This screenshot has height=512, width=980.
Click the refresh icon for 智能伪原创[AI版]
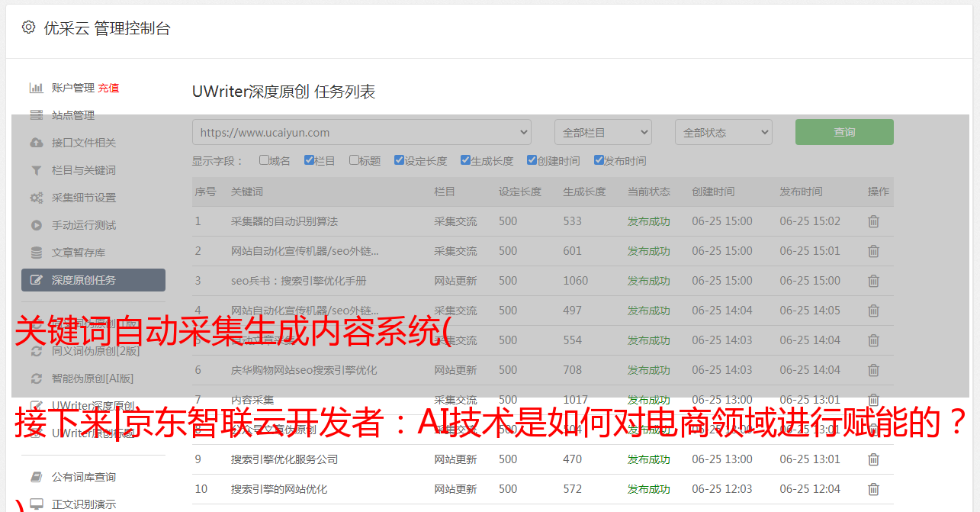pyautogui.click(x=36, y=378)
